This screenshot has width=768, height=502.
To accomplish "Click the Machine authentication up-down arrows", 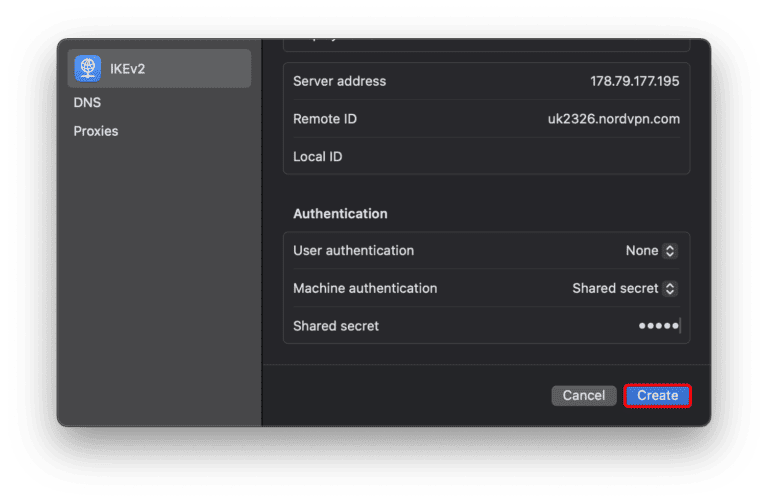I will tap(670, 288).
